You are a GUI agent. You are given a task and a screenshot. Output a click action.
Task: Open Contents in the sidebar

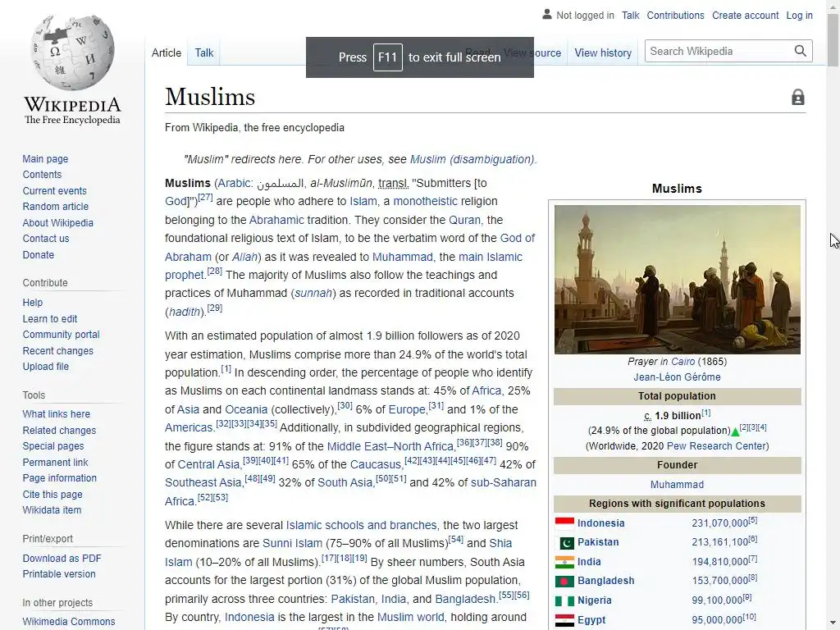click(42, 175)
